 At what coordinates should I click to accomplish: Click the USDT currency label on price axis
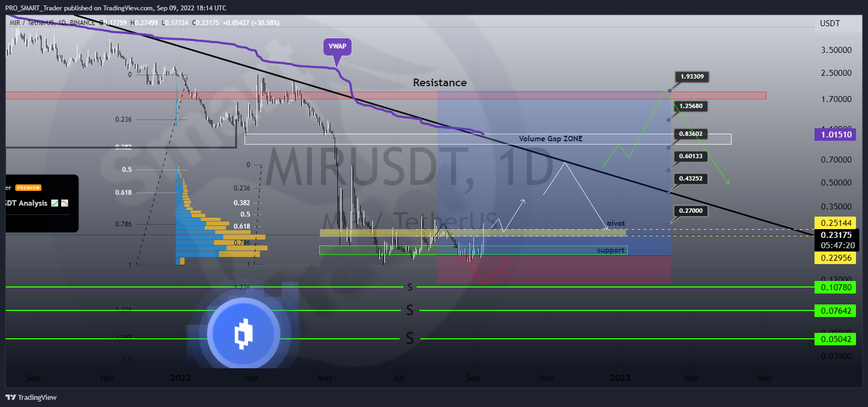(x=830, y=23)
